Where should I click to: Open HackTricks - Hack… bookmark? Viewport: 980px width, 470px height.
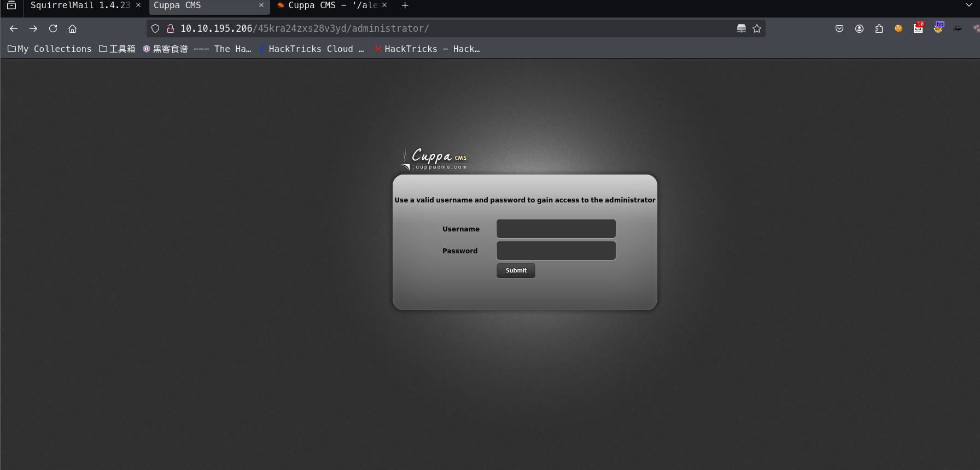coord(427,49)
